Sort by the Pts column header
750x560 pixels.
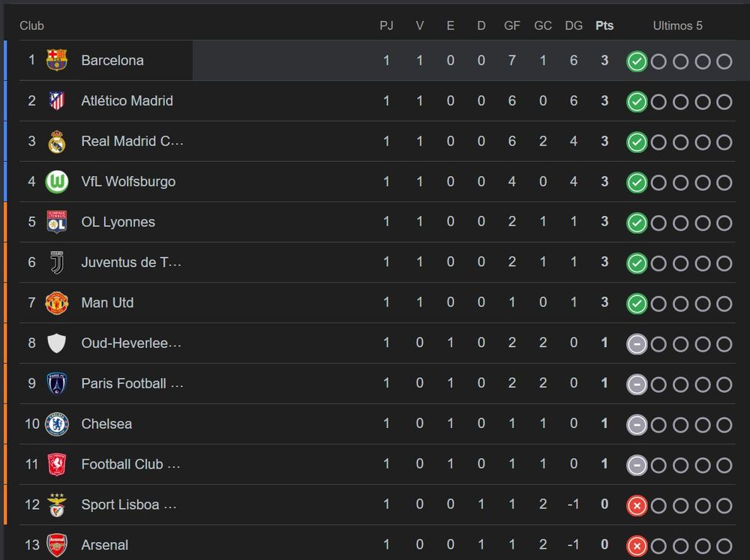604,25
